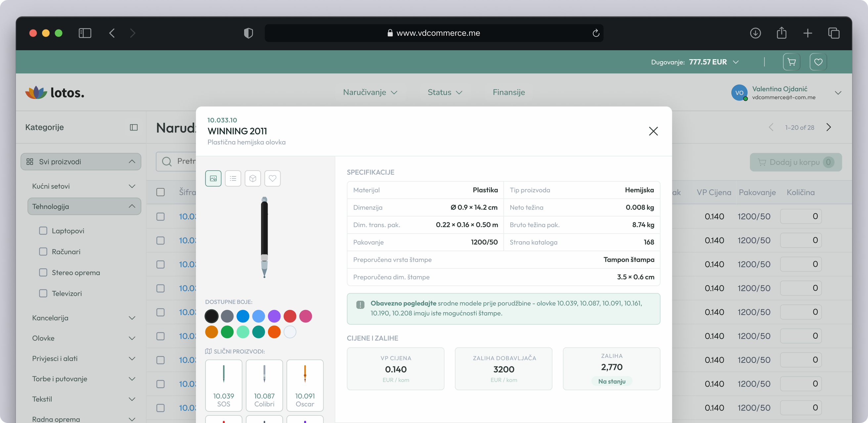Click the www.vdcommerce.me address bar
Viewport: 868px width, 423px height.
click(x=434, y=33)
